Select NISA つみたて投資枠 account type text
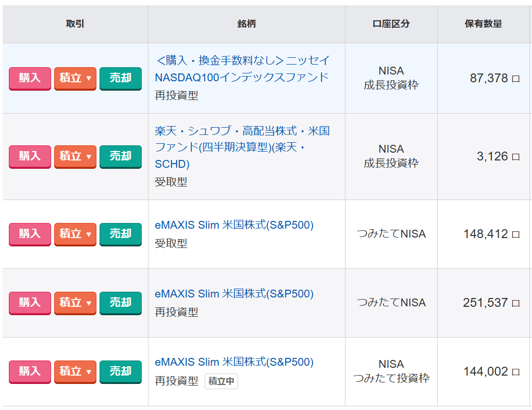 click(391, 371)
